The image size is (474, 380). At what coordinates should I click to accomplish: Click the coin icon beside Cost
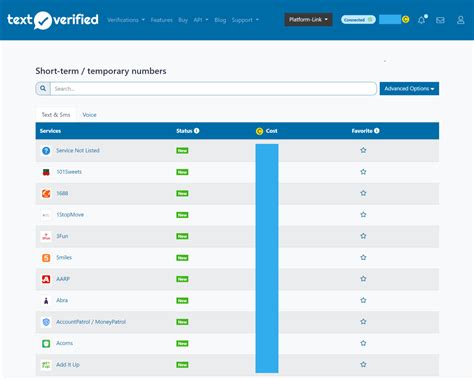coord(259,131)
